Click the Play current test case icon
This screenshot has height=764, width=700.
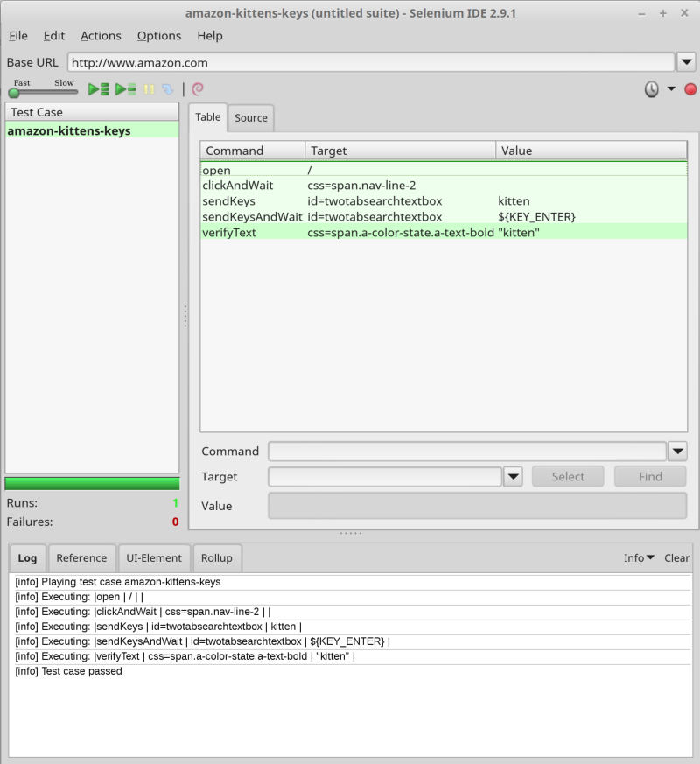coord(126,89)
